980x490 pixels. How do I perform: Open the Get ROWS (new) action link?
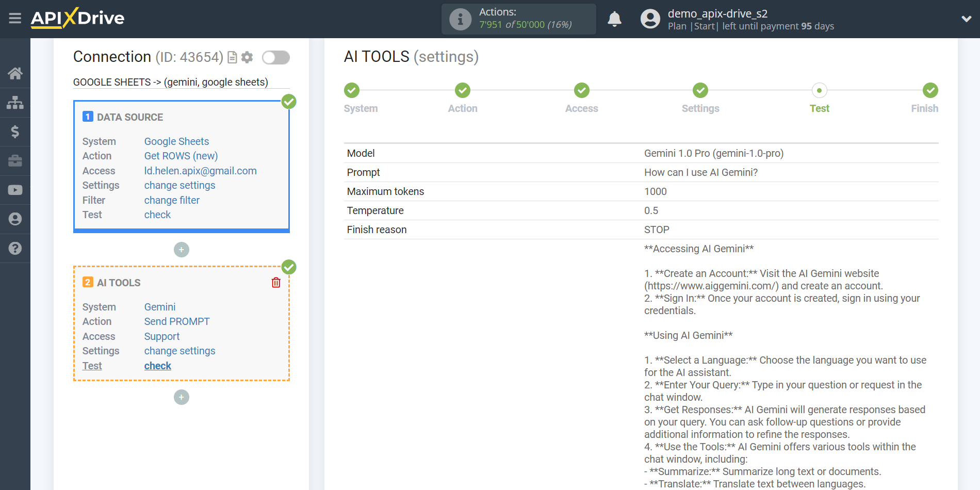click(x=181, y=156)
